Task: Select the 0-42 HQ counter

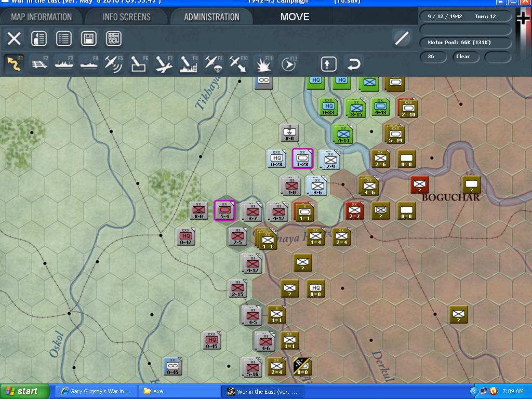Action: (185, 236)
